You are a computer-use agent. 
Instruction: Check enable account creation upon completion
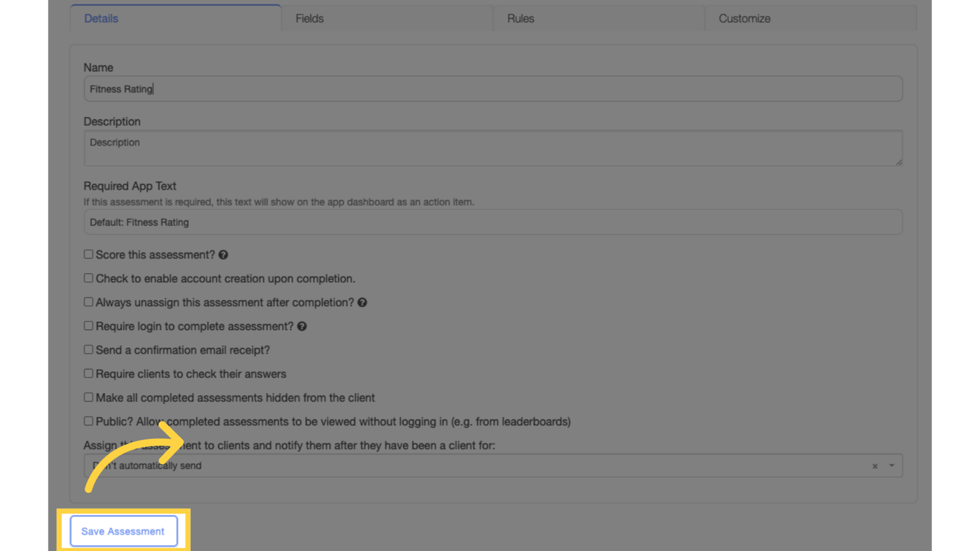coord(88,278)
